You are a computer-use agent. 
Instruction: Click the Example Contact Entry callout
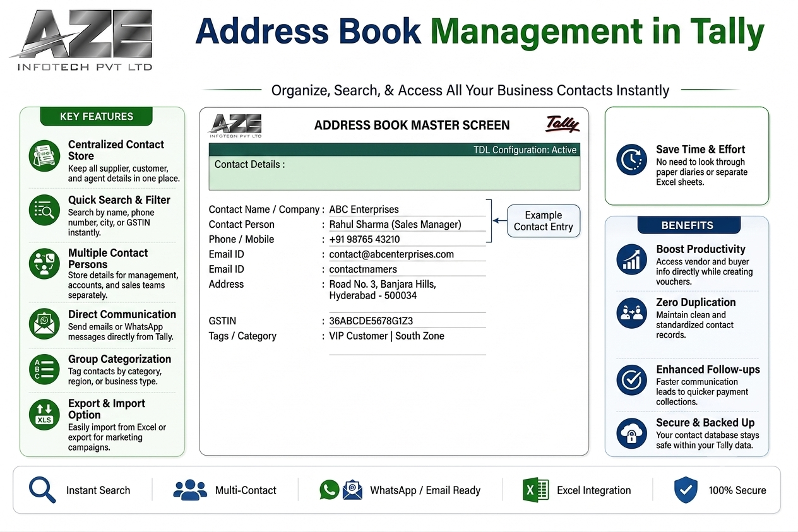(543, 221)
